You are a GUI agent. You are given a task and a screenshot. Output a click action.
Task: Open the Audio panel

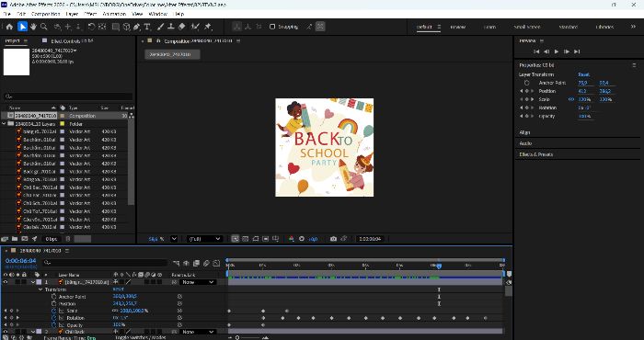pyautogui.click(x=525, y=143)
